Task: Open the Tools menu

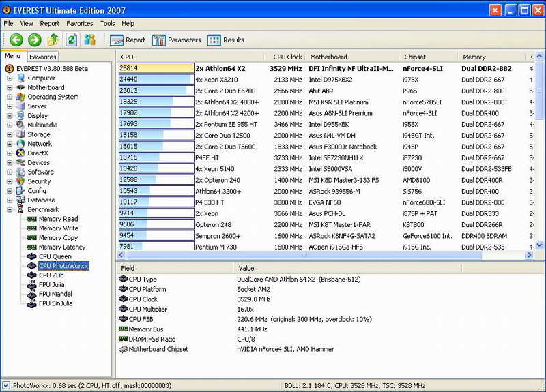Action: (x=107, y=23)
